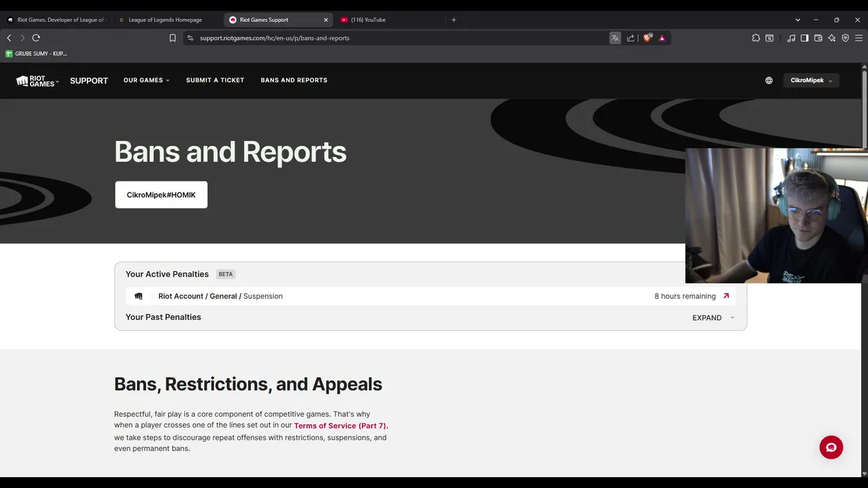Screen dimensions: 868x488
Task: Click the Riot Account / General / Suspension row
Action: click(431, 296)
